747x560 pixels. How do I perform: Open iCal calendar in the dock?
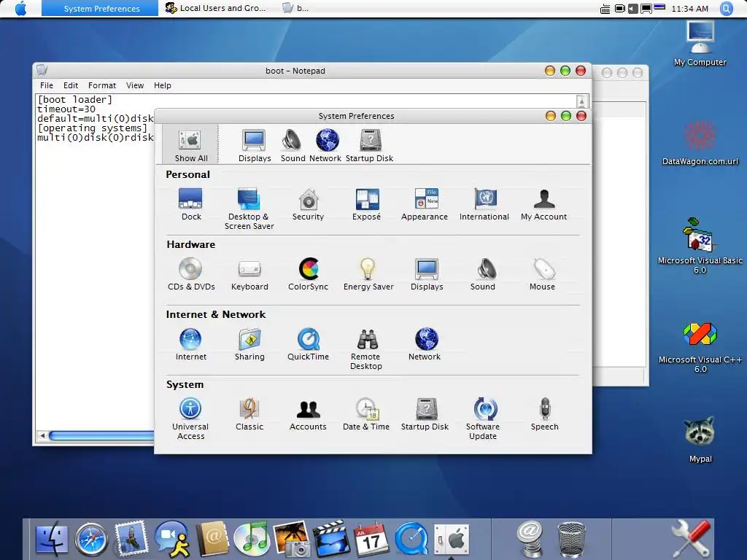click(x=371, y=539)
